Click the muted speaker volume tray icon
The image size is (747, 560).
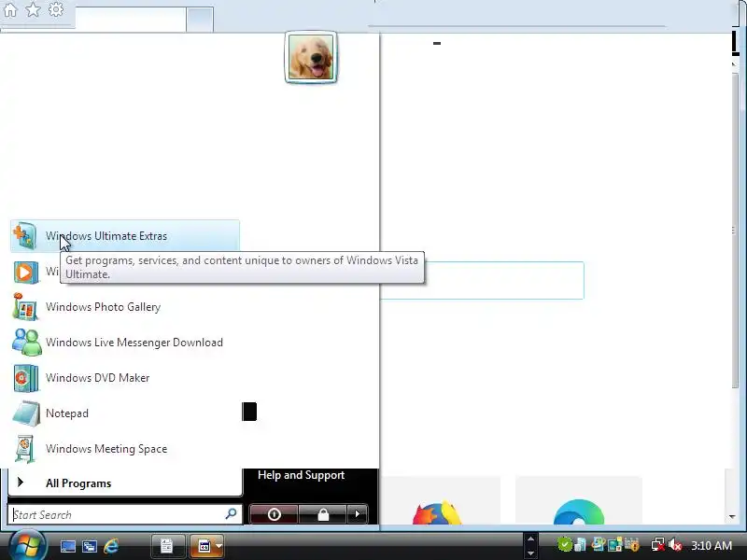[x=675, y=544]
